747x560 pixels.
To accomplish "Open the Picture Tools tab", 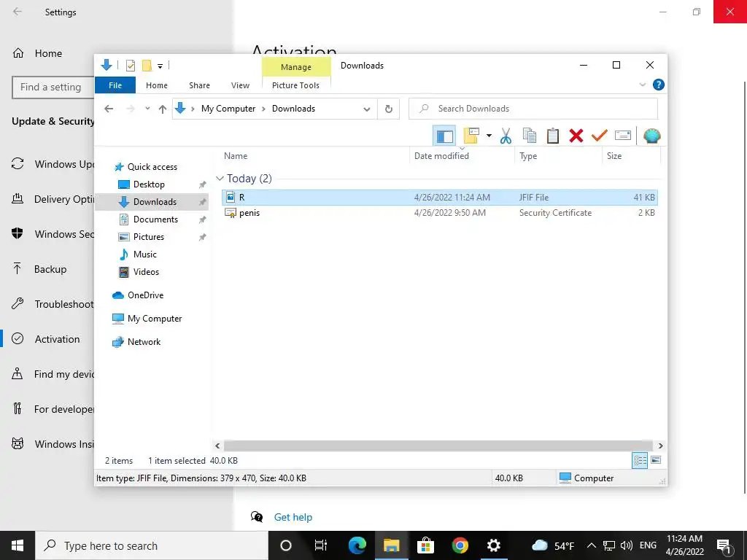I will click(296, 85).
